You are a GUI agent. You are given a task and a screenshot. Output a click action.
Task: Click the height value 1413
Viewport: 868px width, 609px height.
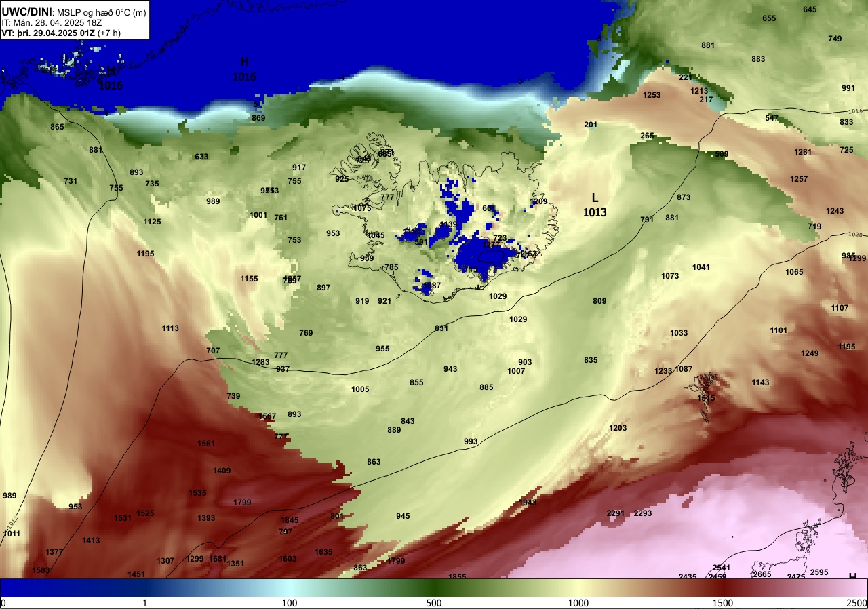click(x=91, y=541)
